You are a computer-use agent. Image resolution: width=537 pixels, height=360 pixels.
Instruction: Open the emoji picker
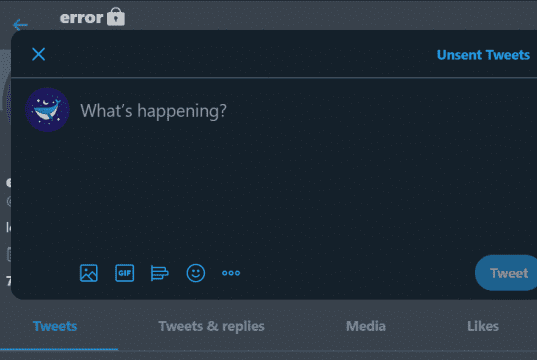click(196, 273)
